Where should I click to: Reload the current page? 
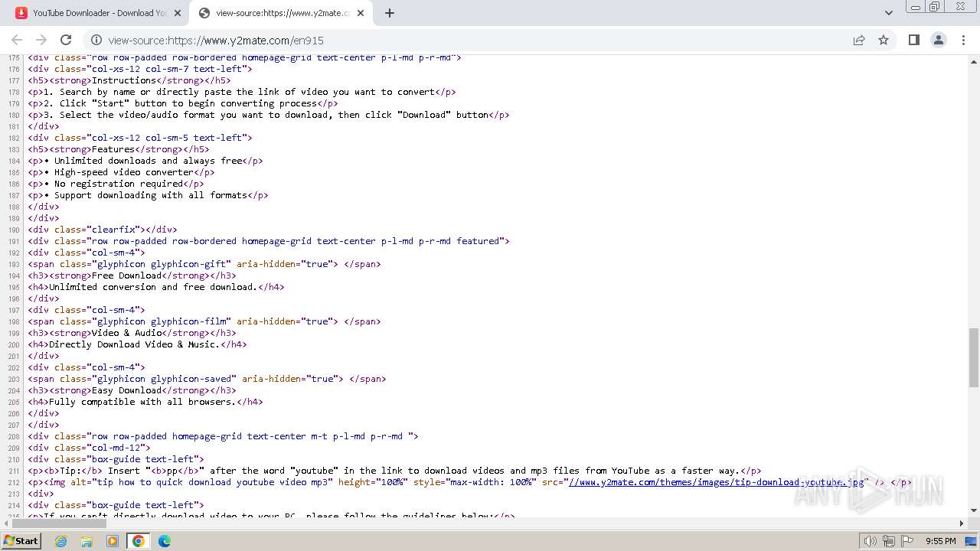coord(66,41)
